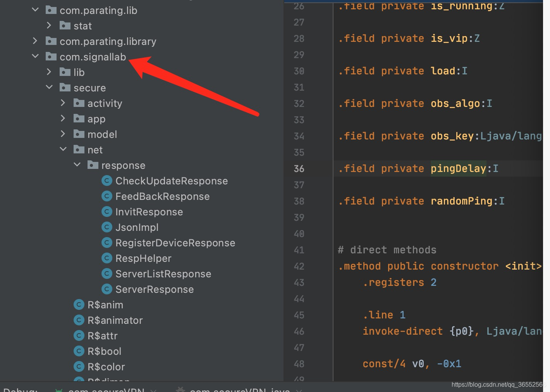Click the R$anim class icon
The width and height of the screenshot is (550, 392).
[x=79, y=304]
